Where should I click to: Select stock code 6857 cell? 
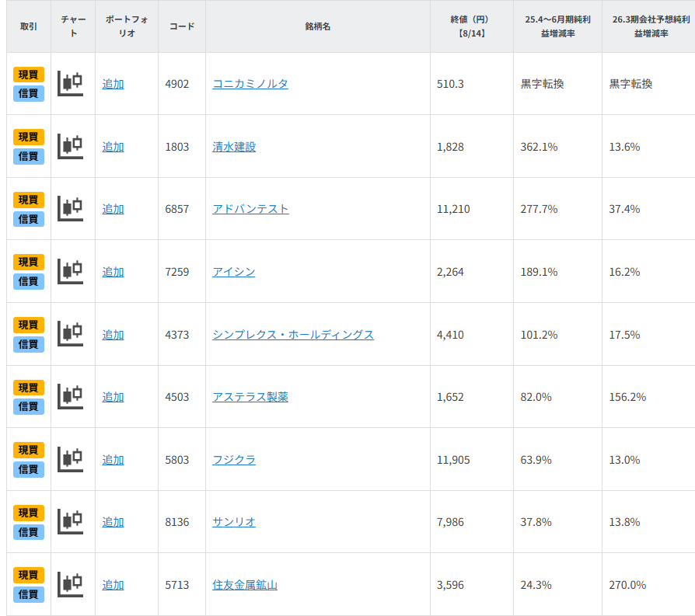[182, 209]
